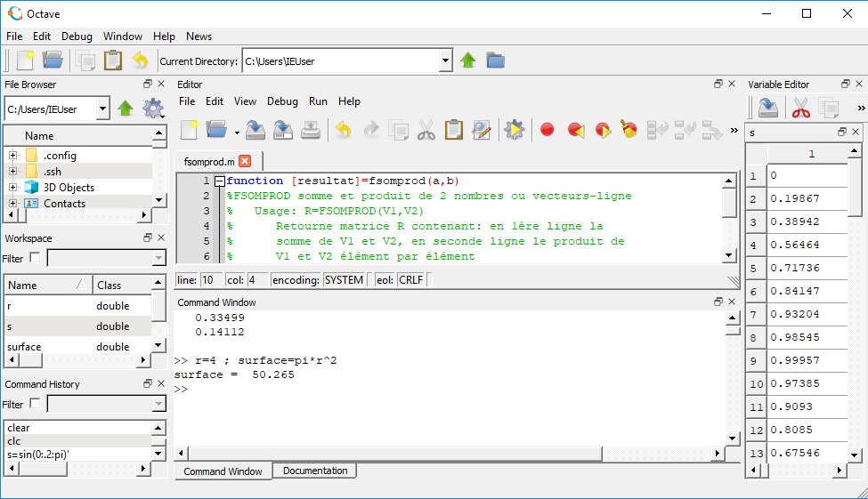Undock the Workspace panel
This screenshot has height=499, width=868.
tap(147, 237)
